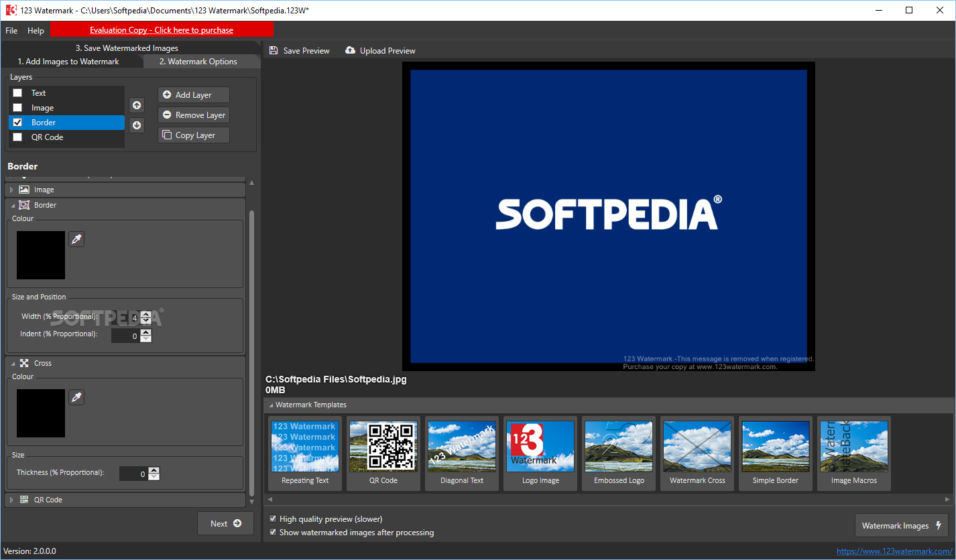The image size is (956, 560).
Task: Increase cross Thickness value
Action: click(x=154, y=470)
